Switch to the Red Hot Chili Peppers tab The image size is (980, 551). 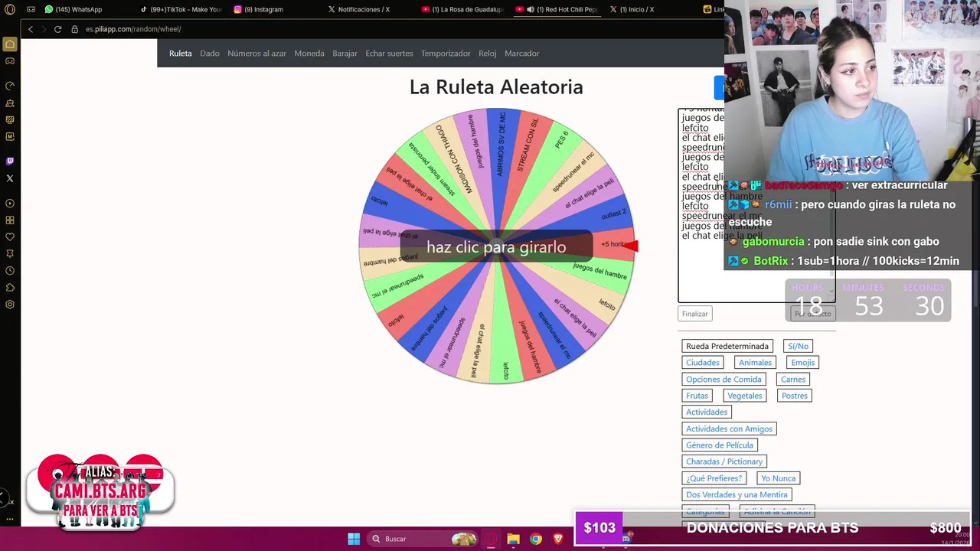(557, 9)
